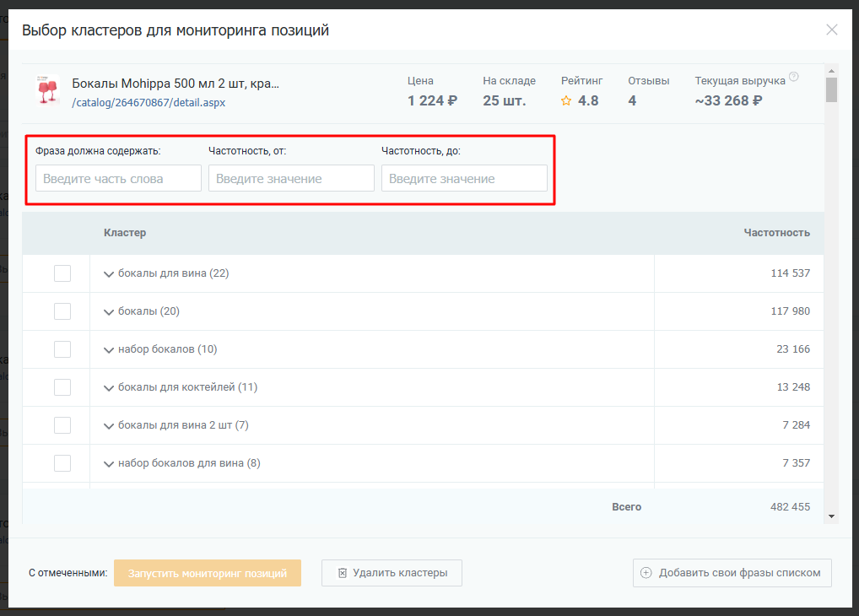Focus the 'Фраза должна содержать' input field
The width and height of the screenshot is (859, 616).
118,178
